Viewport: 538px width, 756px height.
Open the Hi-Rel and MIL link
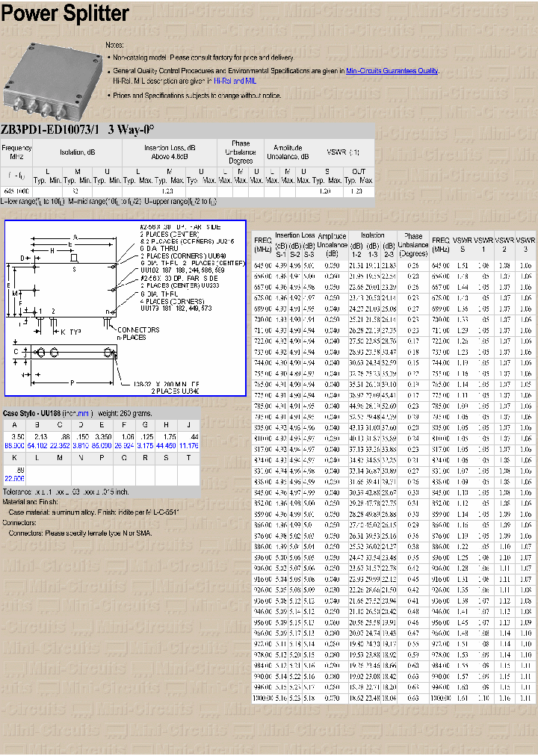pos(235,81)
